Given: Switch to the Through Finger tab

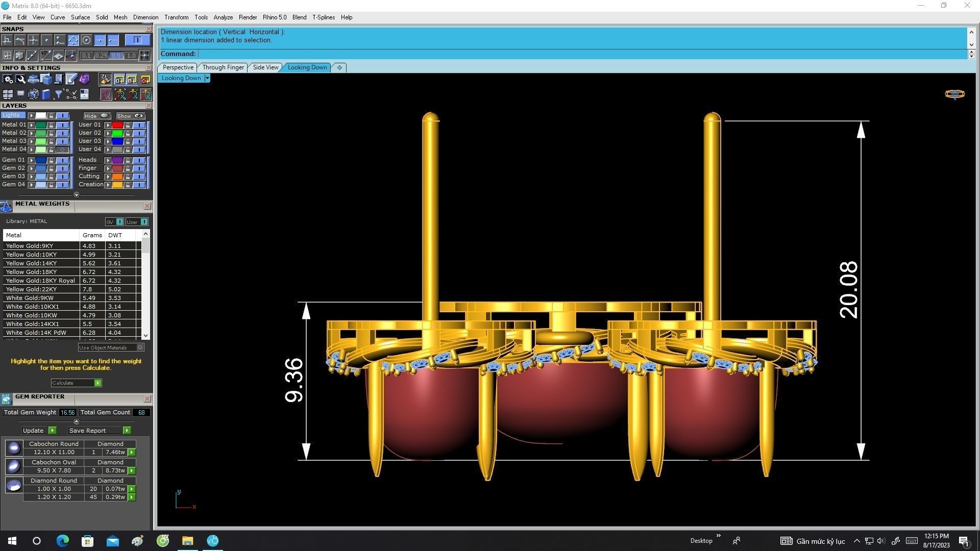Looking at the screenshot, I should pyautogui.click(x=223, y=67).
